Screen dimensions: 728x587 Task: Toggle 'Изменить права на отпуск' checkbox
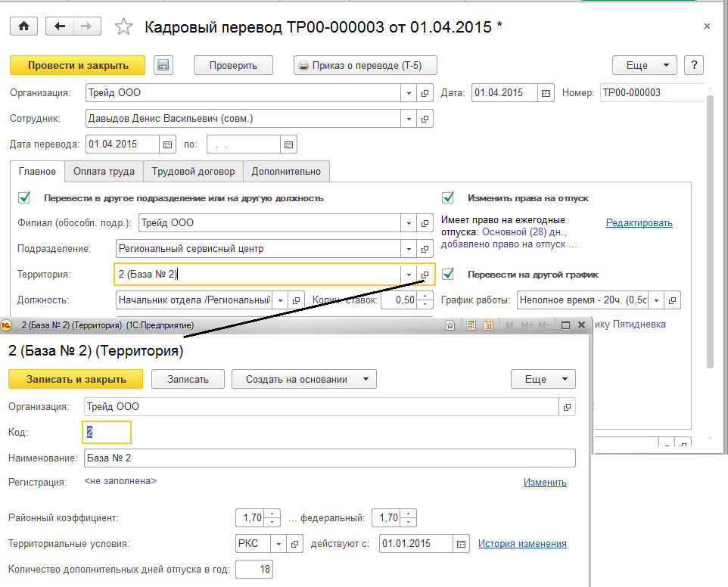pos(448,198)
